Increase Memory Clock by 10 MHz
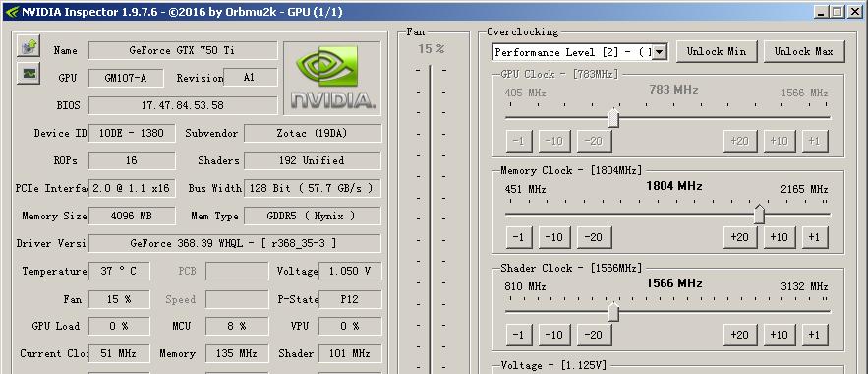The image size is (868, 374). [780, 237]
